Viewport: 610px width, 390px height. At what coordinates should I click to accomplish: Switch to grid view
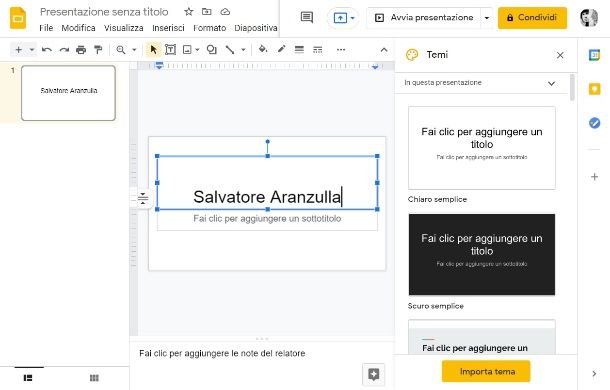tap(94, 378)
